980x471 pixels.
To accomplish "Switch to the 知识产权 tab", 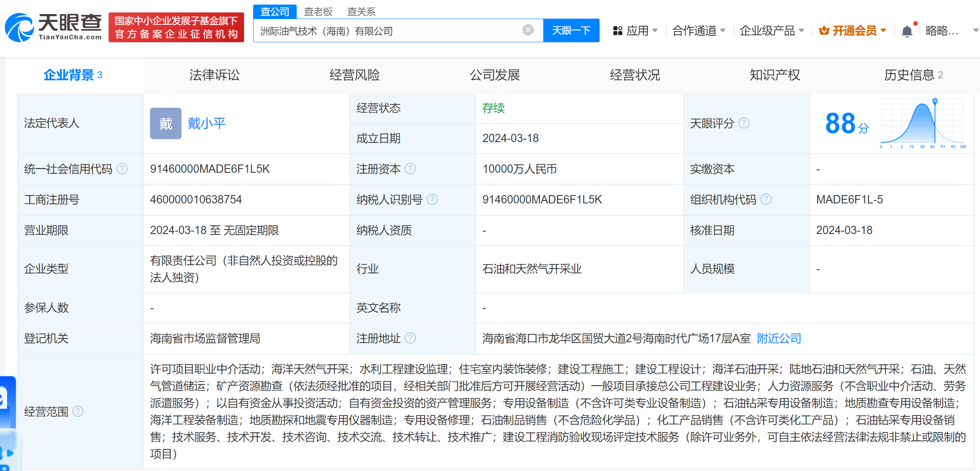I will (x=774, y=75).
